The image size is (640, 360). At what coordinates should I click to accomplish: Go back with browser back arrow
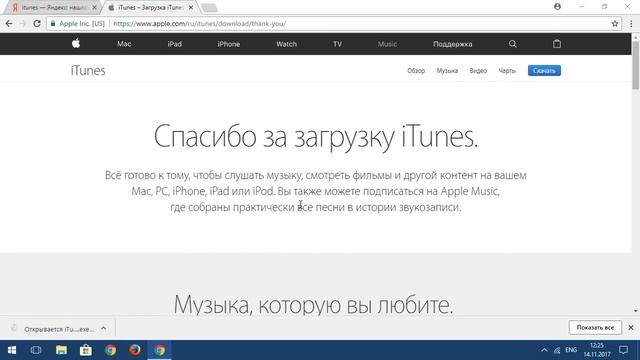coord(9,24)
